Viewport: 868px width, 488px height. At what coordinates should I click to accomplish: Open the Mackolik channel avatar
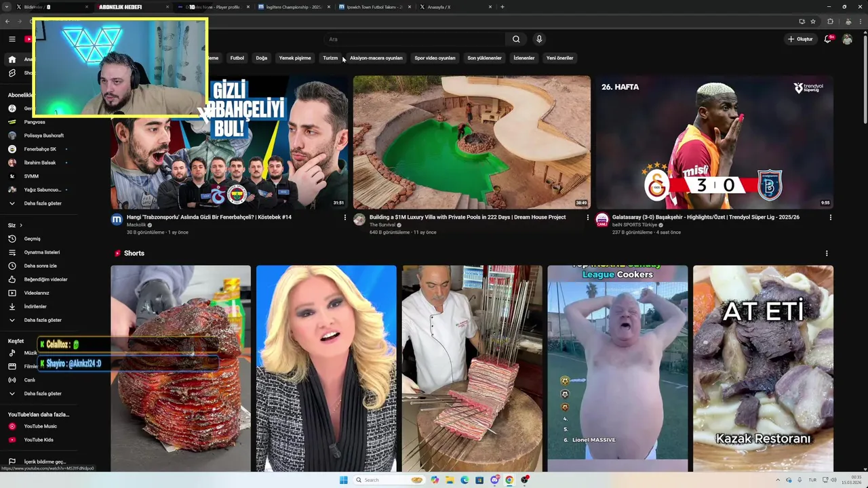pos(117,220)
